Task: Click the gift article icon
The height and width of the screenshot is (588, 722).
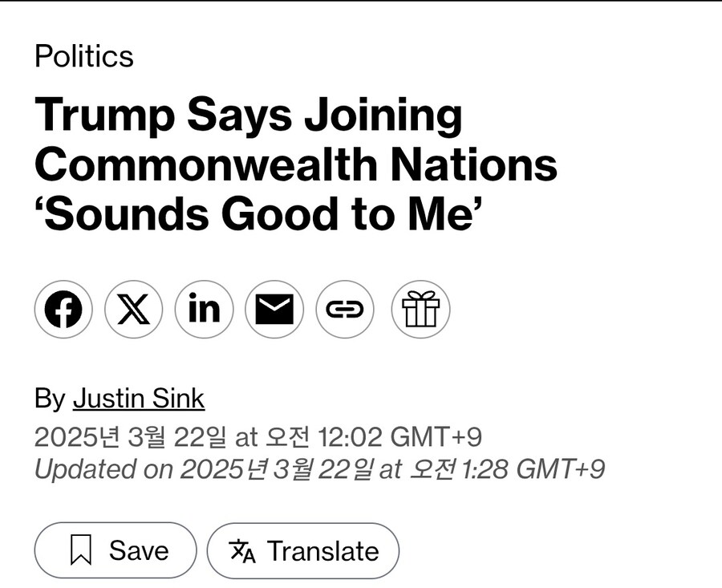Action: 420,310
